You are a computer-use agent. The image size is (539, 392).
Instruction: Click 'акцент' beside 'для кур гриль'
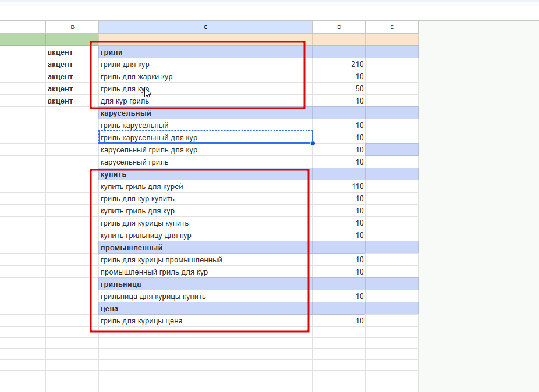[x=72, y=101]
